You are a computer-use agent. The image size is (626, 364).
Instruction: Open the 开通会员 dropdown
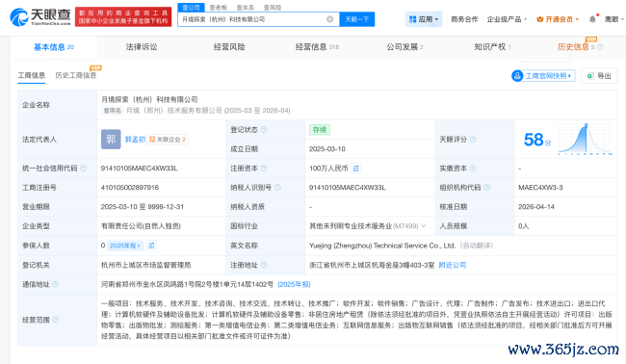tap(558, 19)
